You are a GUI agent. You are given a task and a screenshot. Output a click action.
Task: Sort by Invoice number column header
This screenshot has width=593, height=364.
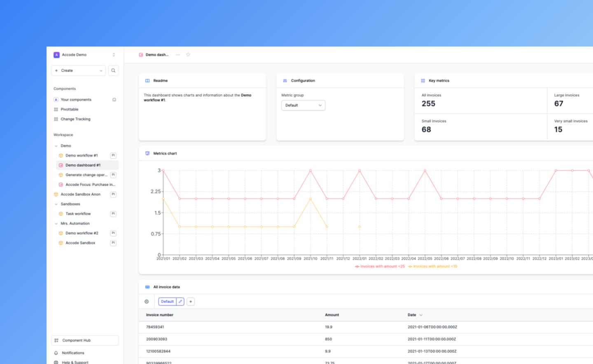point(160,315)
